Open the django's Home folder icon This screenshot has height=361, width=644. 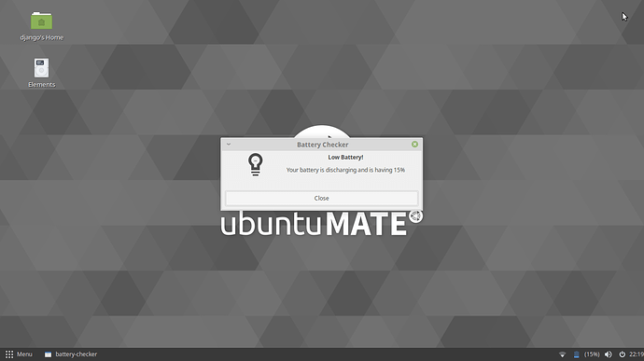pos(41,21)
